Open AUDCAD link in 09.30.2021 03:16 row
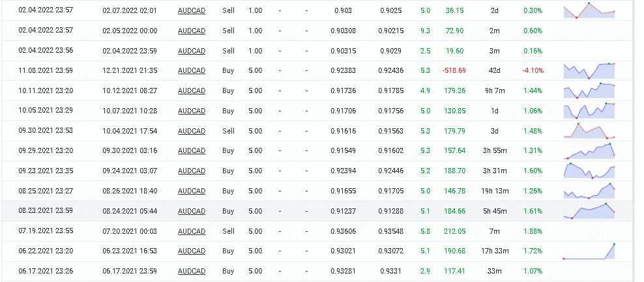Viewport: 644px width, 282px height. point(192,150)
